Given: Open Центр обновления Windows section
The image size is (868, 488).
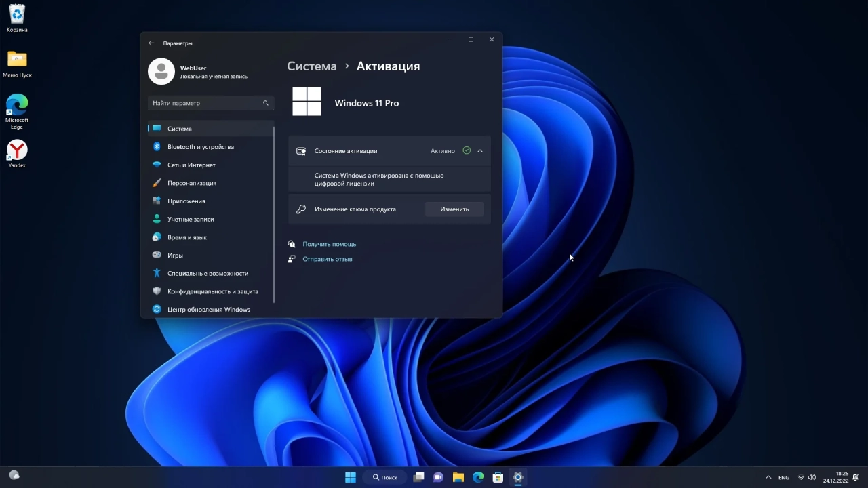Looking at the screenshot, I should pos(210,310).
